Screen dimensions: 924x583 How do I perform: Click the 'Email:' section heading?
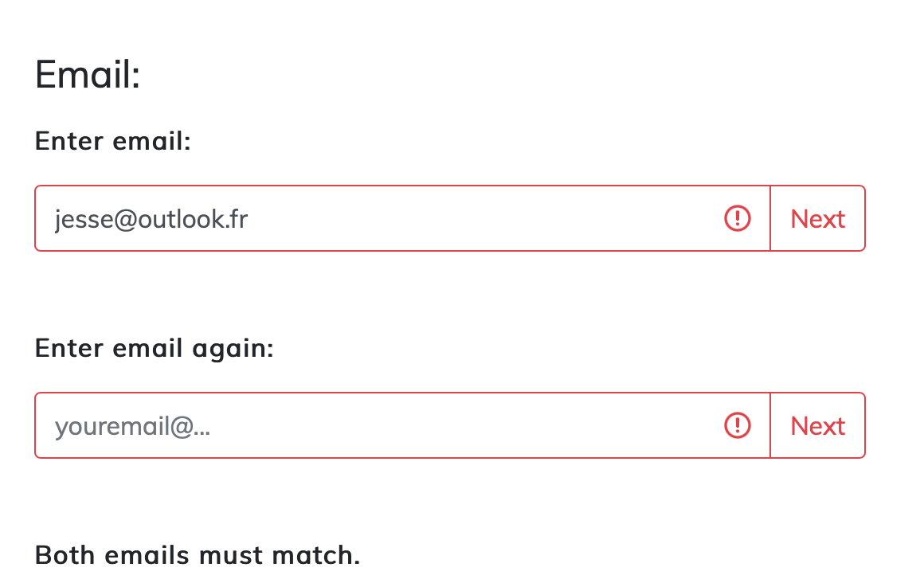88,76
